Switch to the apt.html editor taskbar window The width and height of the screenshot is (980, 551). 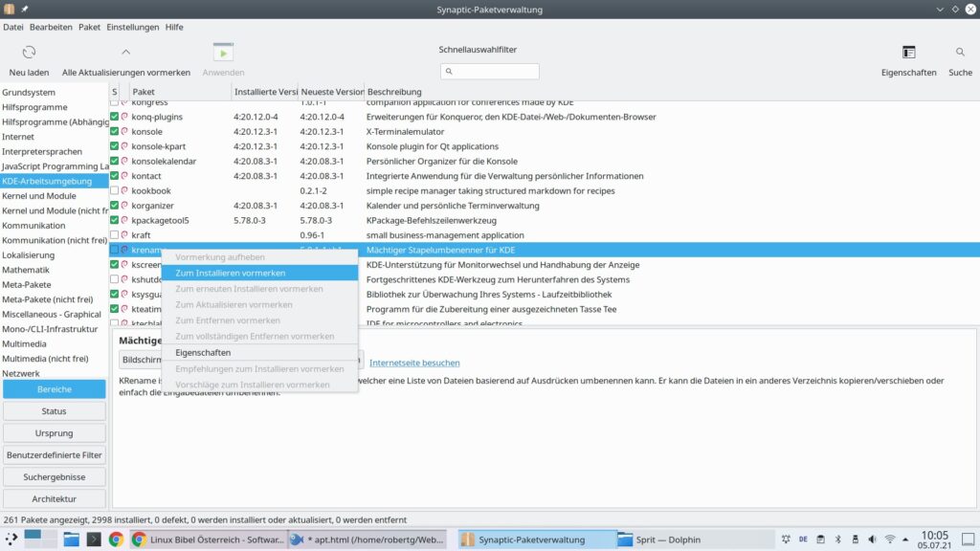(x=368, y=540)
